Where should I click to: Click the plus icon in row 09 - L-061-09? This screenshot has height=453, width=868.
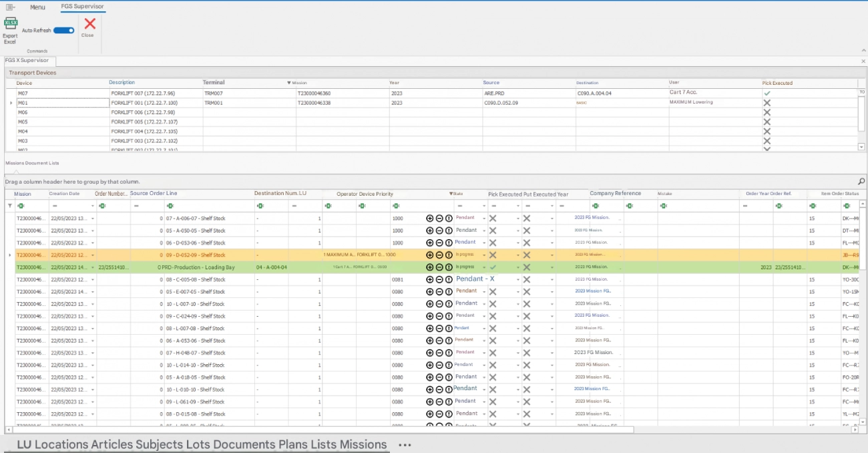(x=429, y=402)
